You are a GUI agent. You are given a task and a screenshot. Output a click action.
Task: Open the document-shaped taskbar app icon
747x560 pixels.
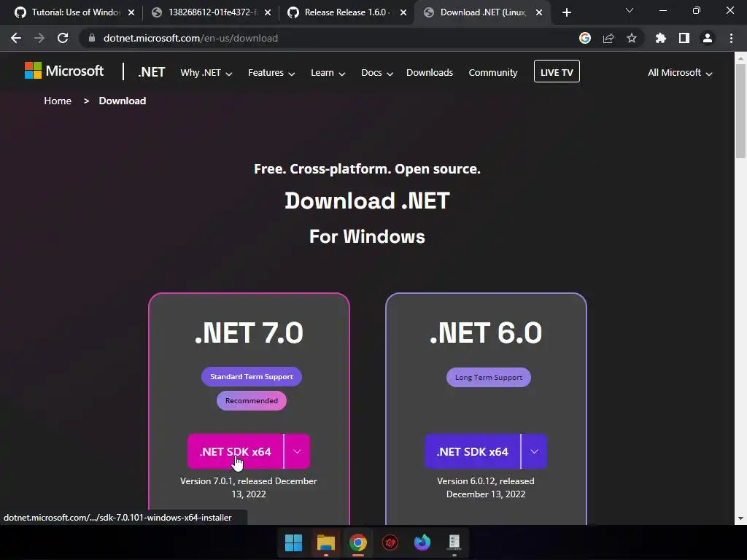454,542
